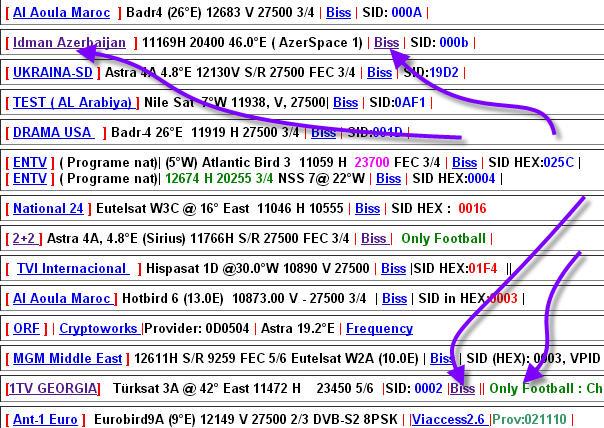Select SID value 000b
The width and height of the screenshot is (604, 428).
pyautogui.click(x=454, y=42)
